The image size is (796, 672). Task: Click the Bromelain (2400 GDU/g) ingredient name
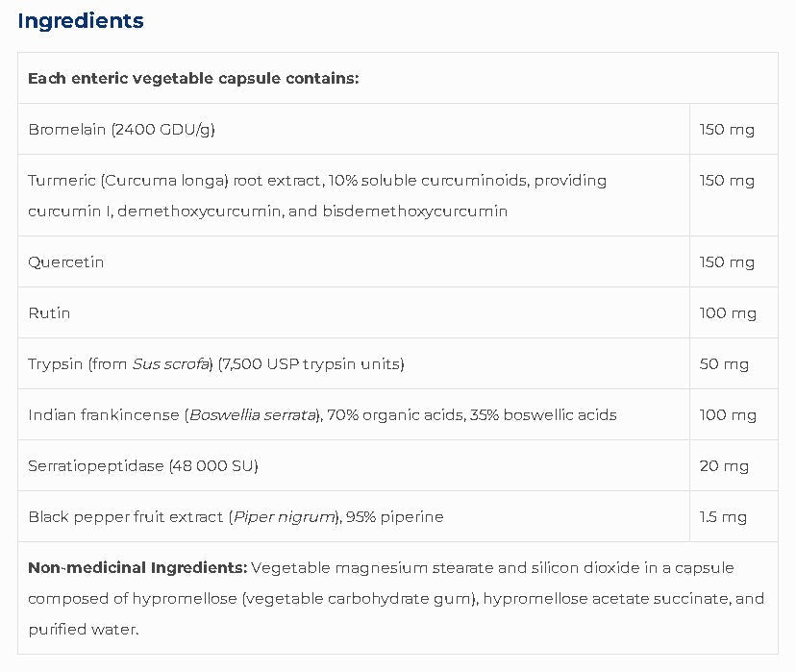[x=121, y=129]
